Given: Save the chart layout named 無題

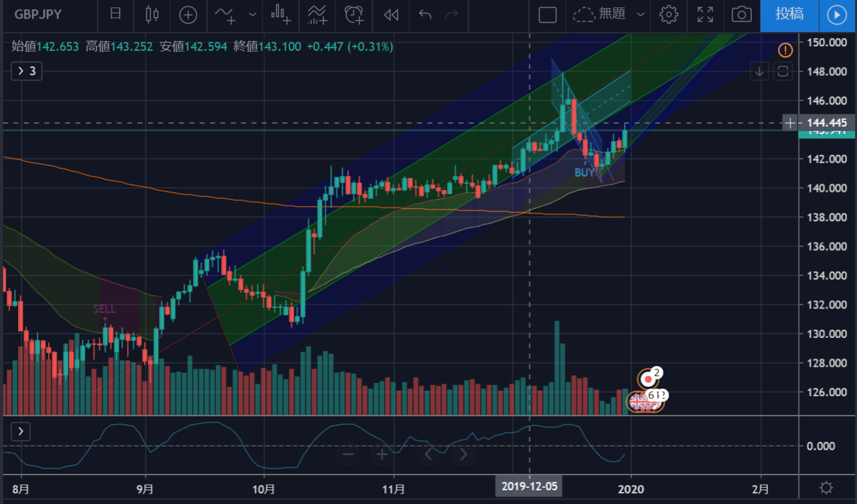Looking at the screenshot, I should pyautogui.click(x=600, y=14).
